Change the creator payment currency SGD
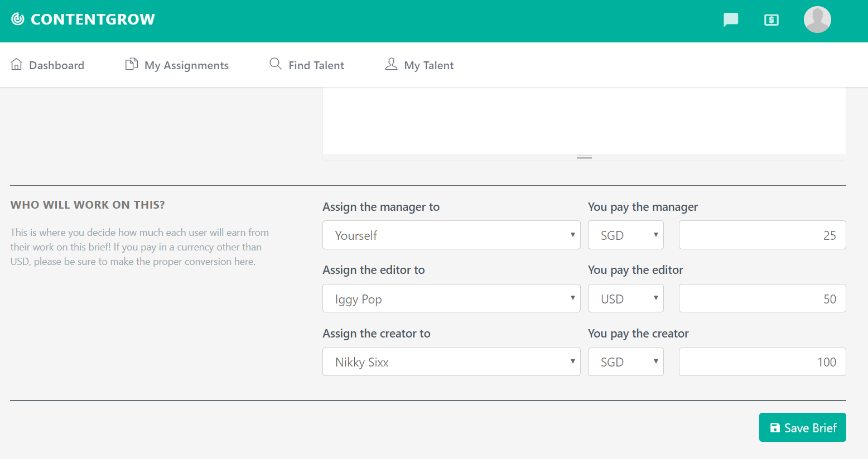Image resolution: width=868 pixels, height=463 pixels. [626, 361]
